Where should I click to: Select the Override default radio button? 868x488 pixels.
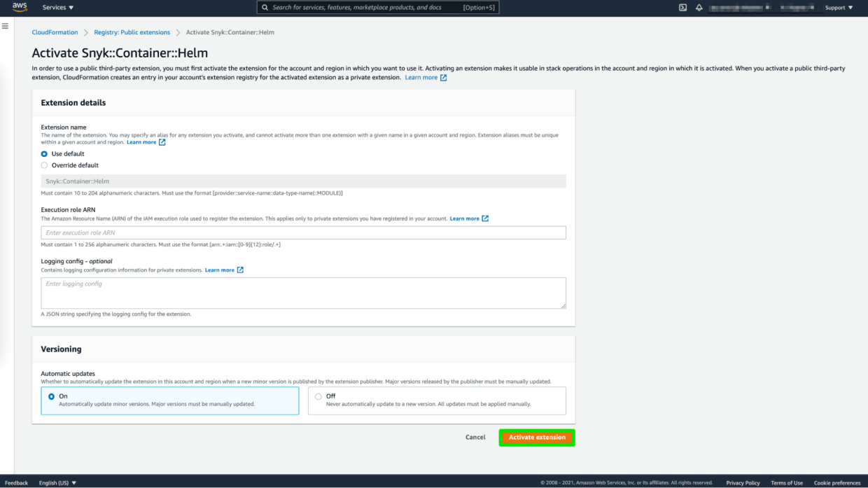44,165
